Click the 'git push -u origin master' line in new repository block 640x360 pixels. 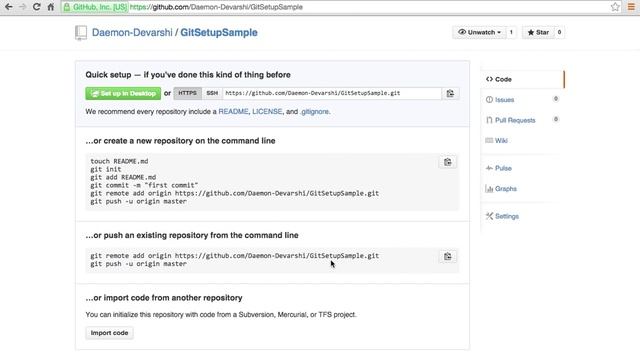click(x=138, y=201)
